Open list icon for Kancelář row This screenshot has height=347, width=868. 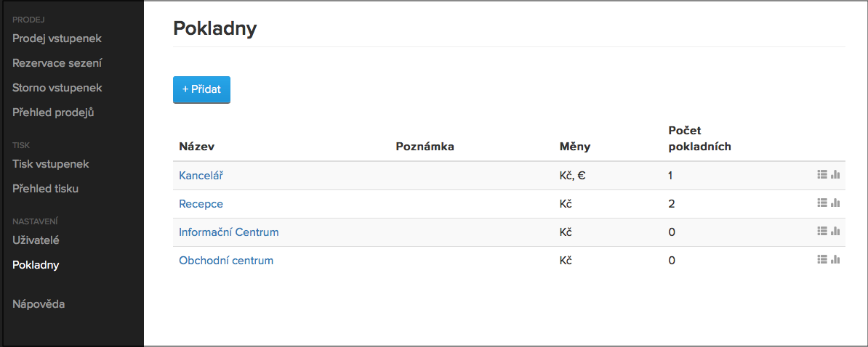(x=822, y=174)
